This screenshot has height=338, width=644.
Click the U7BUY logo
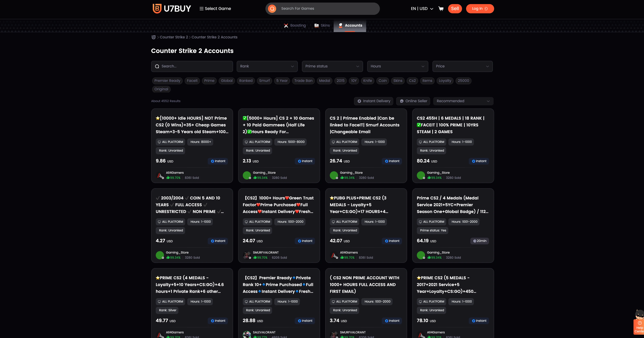pyautogui.click(x=172, y=9)
